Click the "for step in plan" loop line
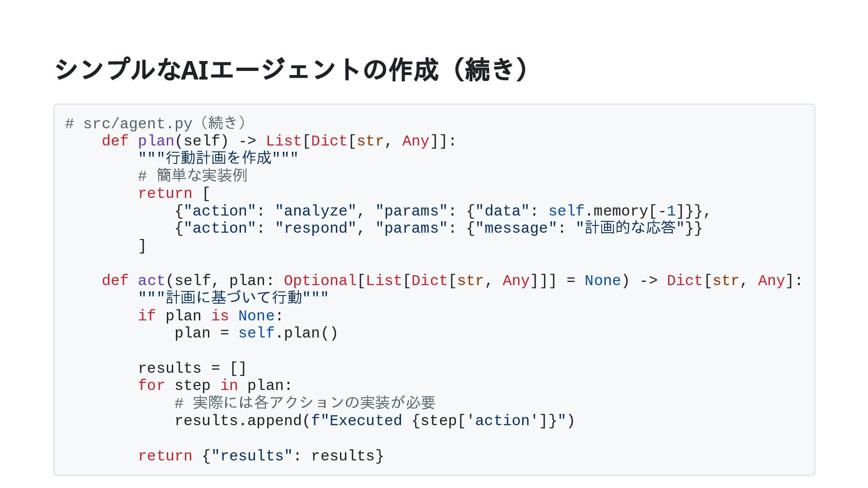 tap(215, 385)
